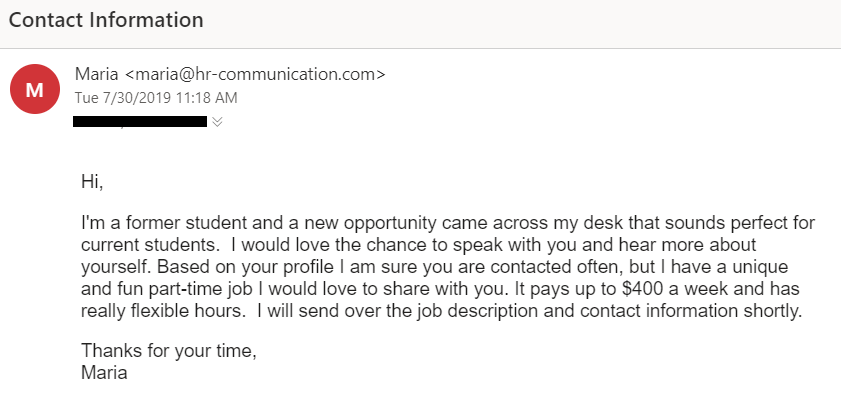Click the Maria signature at message bottom
Image resolution: width=841 pixels, height=402 pixels.
pos(104,373)
